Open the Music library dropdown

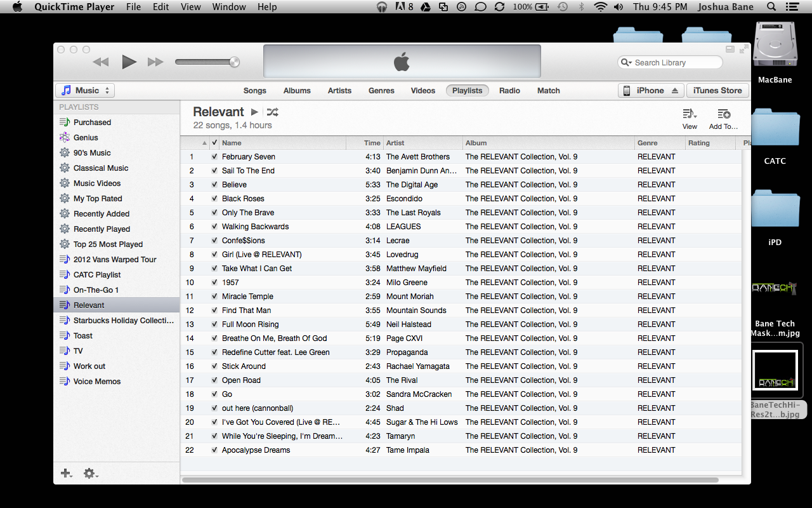click(x=85, y=91)
